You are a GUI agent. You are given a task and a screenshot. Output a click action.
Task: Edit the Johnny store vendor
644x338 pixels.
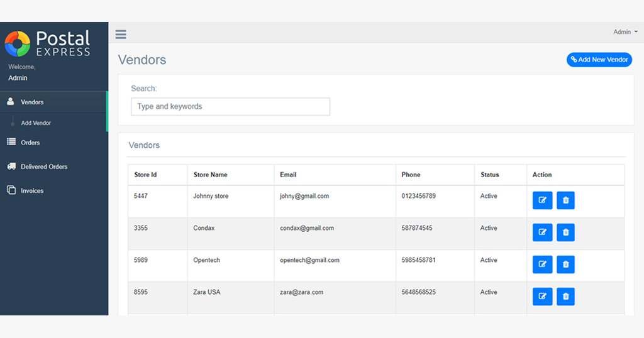pos(542,200)
